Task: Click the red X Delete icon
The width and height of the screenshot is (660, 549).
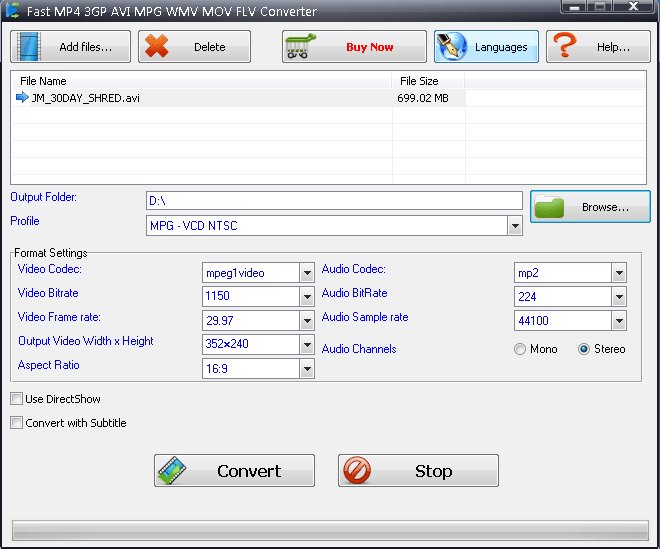Action: (157, 46)
